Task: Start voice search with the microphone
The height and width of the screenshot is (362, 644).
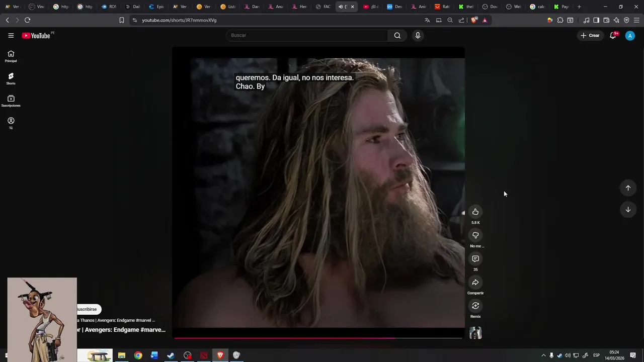Action: pos(418,35)
